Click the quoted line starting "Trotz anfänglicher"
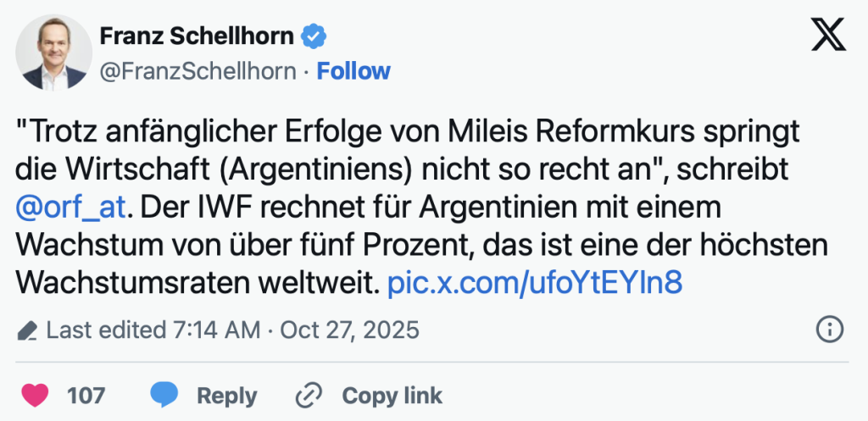868x421 pixels. coord(408,133)
